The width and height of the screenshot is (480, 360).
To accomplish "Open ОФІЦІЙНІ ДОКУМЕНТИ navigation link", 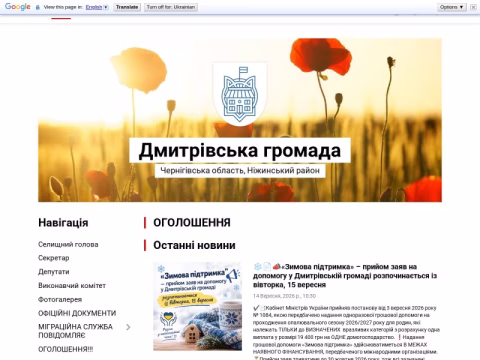I will (x=77, y=313).
